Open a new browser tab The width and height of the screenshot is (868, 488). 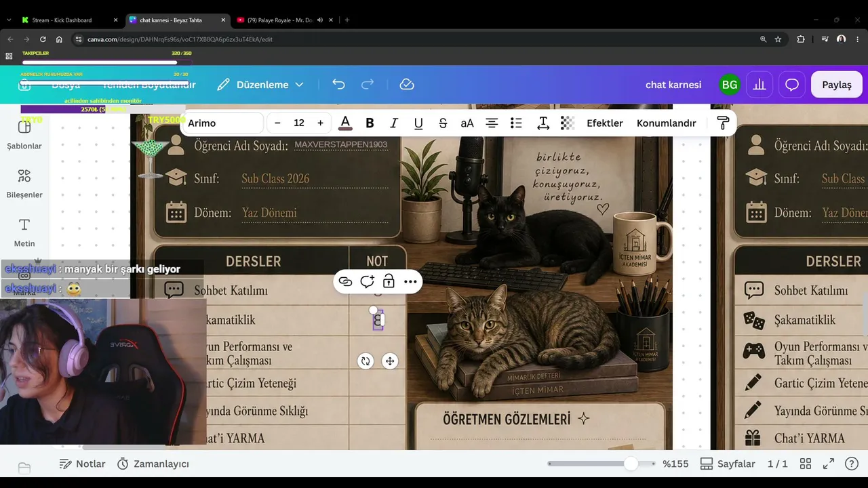pos(347,20)
